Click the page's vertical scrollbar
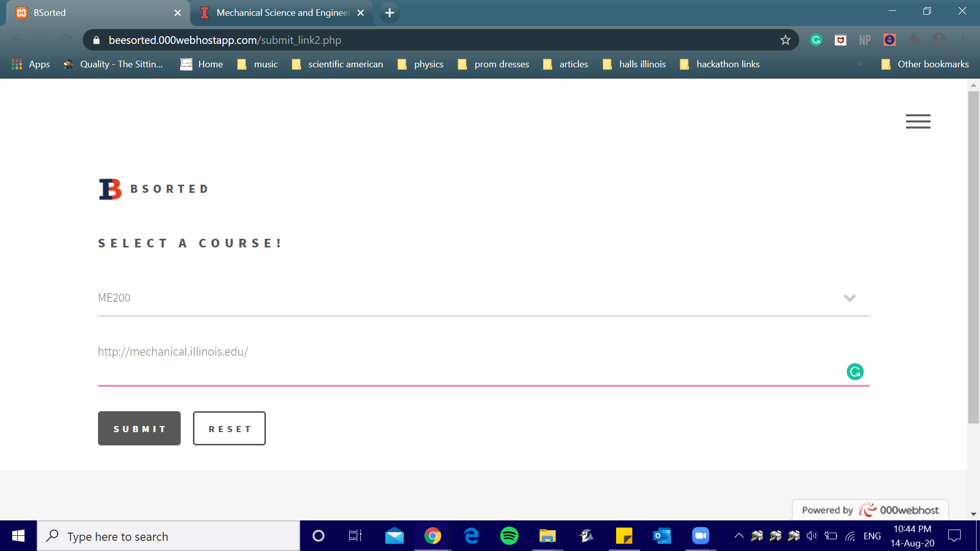The width and height of the screenshot is (980, 551). pyautogui.click(x=973, y=255)
